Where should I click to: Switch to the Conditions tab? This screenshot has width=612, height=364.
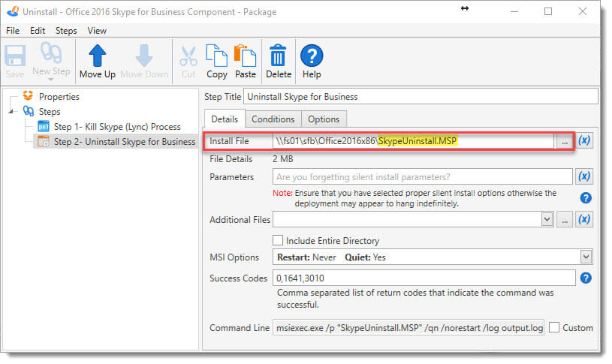pyautogui.click(x=273, y=119)
